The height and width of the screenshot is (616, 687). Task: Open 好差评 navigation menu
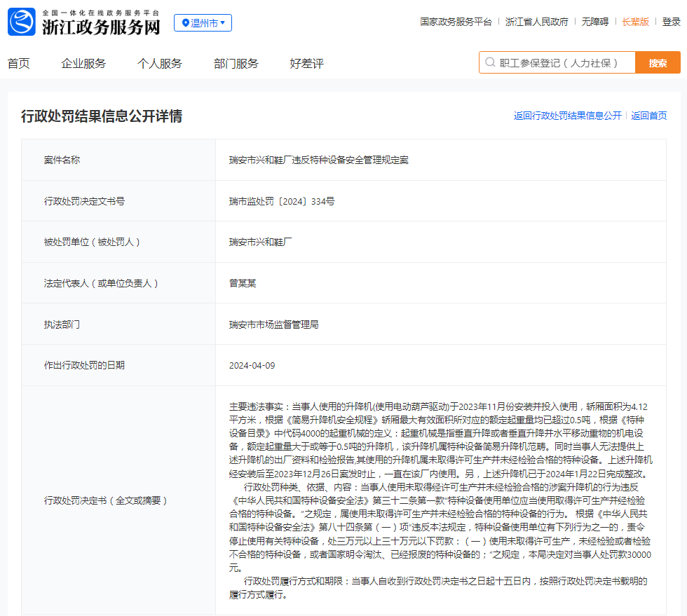tap(307, 64)
